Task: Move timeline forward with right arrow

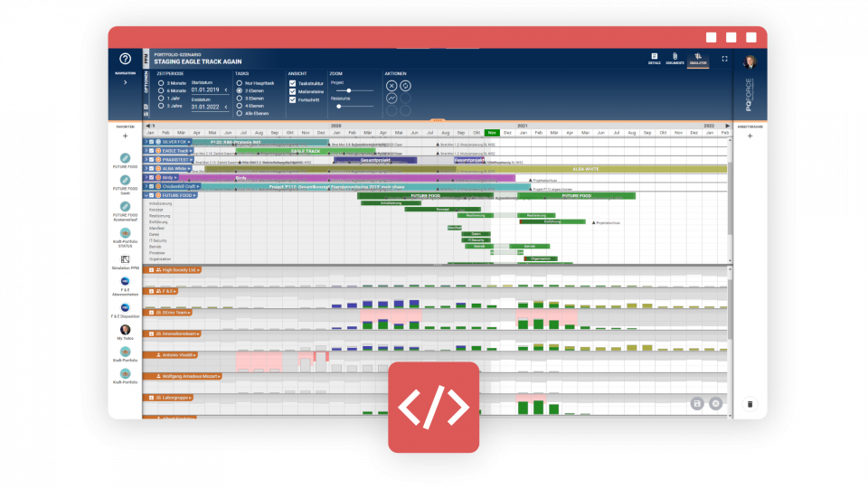Action: click(x=727, y=127)
